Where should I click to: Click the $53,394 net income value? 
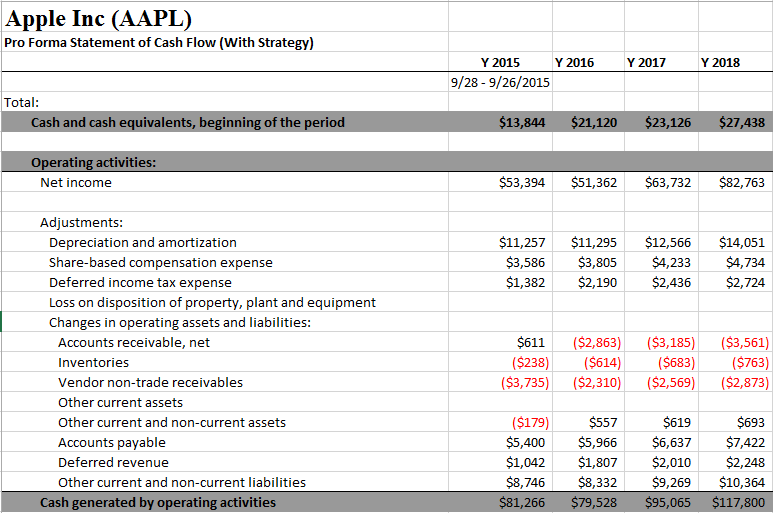[521, 183]
